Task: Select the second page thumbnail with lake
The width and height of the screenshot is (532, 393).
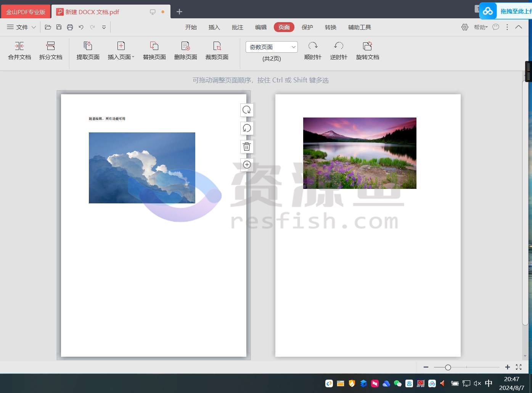Action: [368, 225]
